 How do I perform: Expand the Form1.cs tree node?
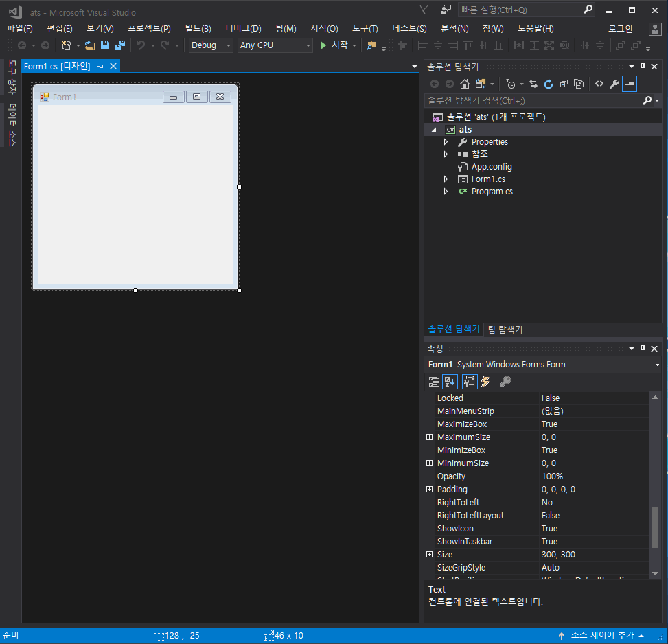(x=446, y=179)
